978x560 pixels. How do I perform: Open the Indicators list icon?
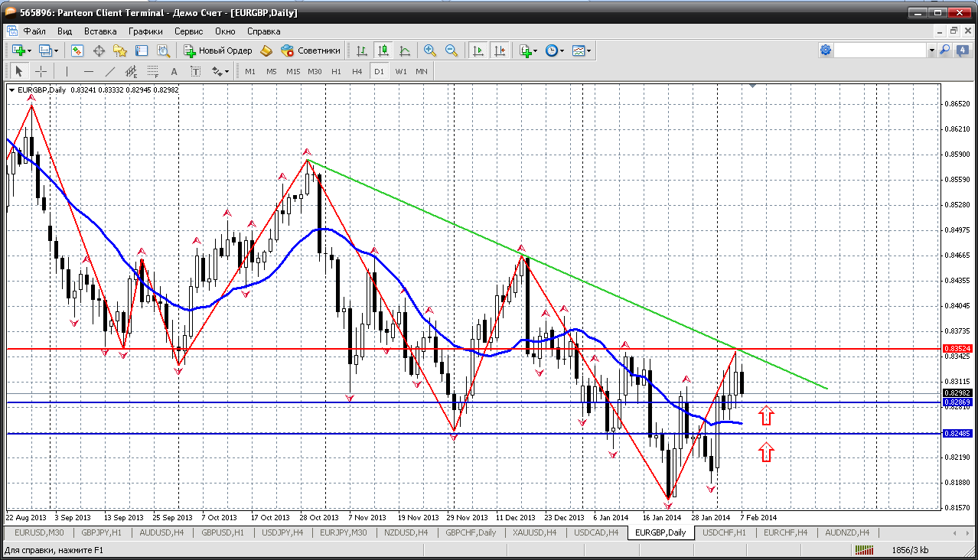525,50
